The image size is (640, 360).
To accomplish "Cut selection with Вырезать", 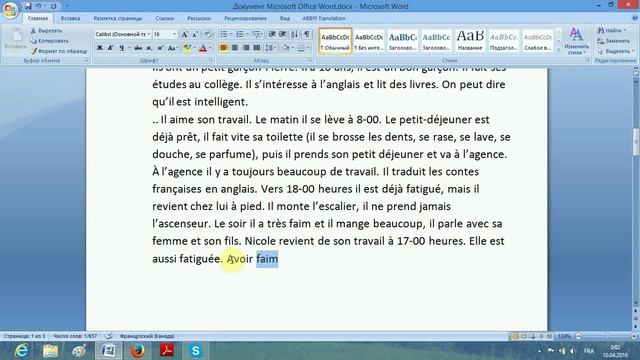I will tap(46, 31).
